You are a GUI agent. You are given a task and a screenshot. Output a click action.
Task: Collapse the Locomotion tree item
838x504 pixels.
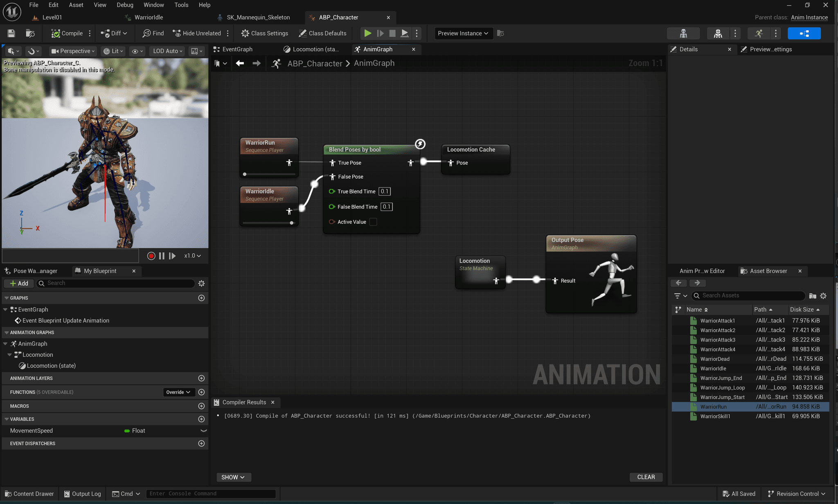(x=10, y=355)
